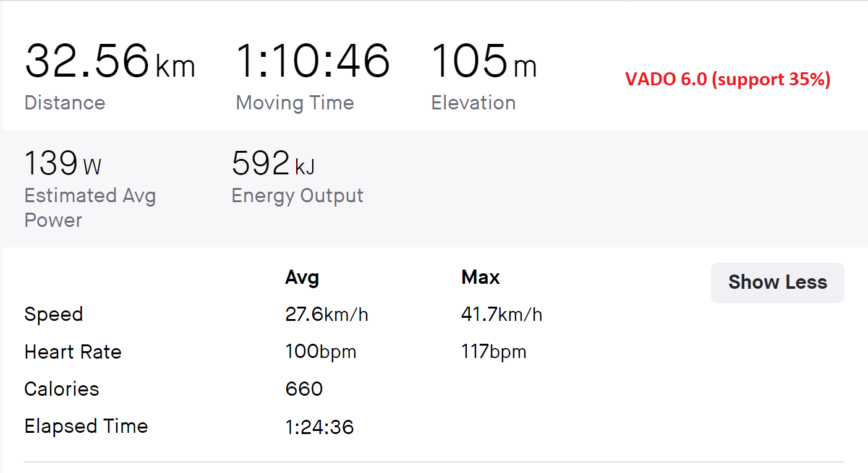Click the 105 m elevation value
The image size is (868, 473).
click(x=483, y=62)
